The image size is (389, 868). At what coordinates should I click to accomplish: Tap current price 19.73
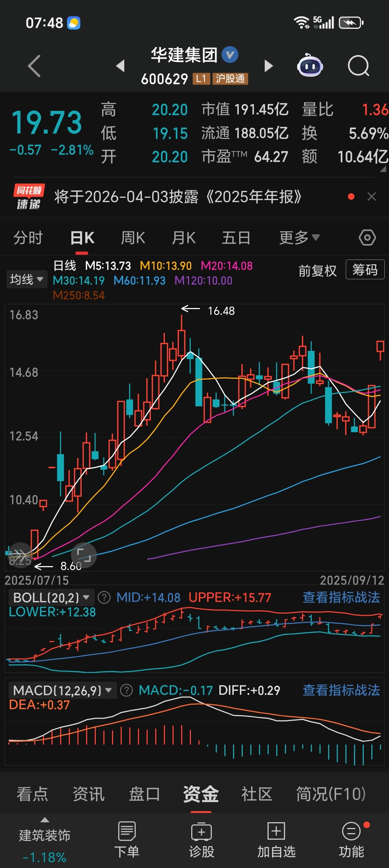point(47,122)
